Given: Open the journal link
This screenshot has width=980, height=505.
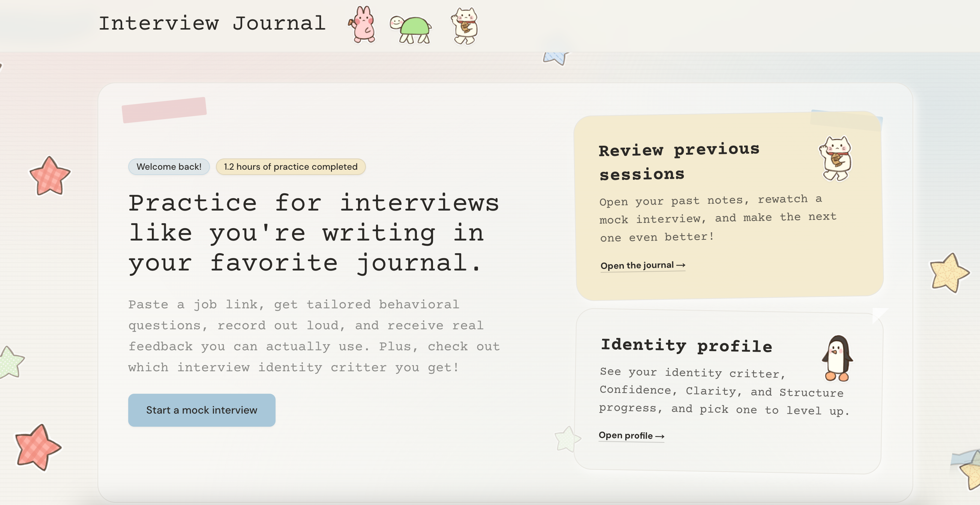Looking at the screenshot, I should click(x=643, y=266).
